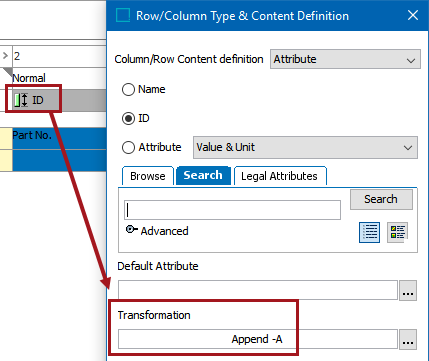This screenshot has width=429, height=361.
Task: Click the Transformation field showing Append -A
Action: coord(258,339)
